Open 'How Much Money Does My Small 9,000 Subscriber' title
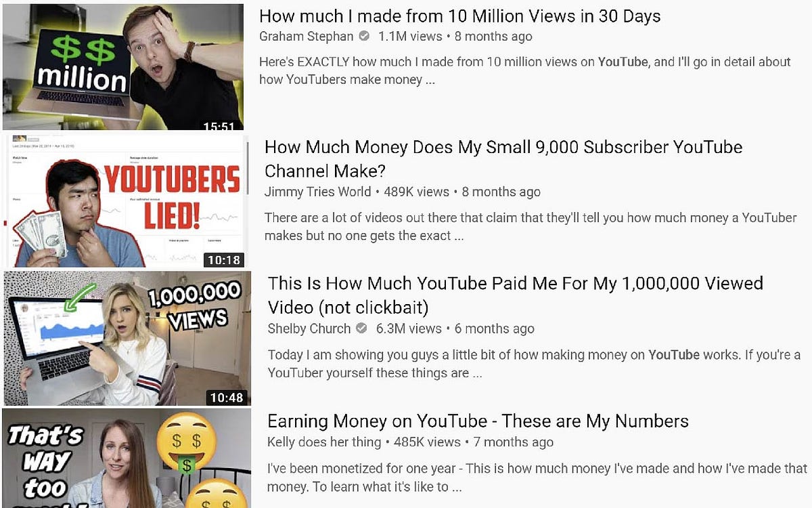812x508 pixels. point(503,158)
